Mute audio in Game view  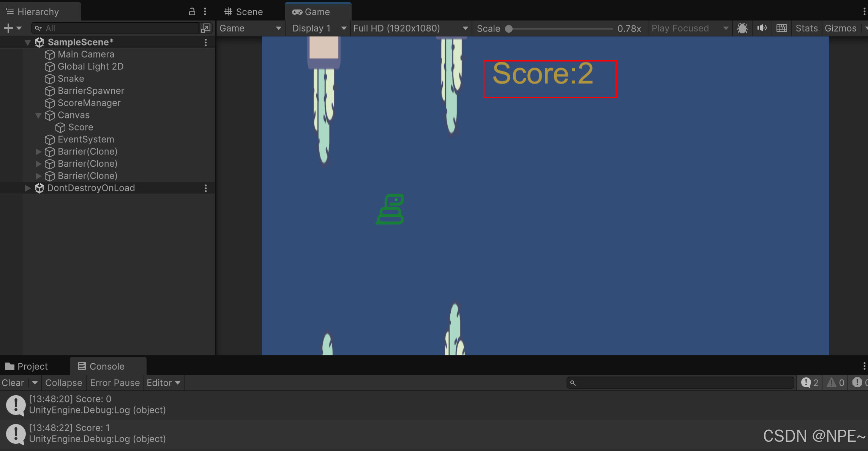(x=762, y=28)
